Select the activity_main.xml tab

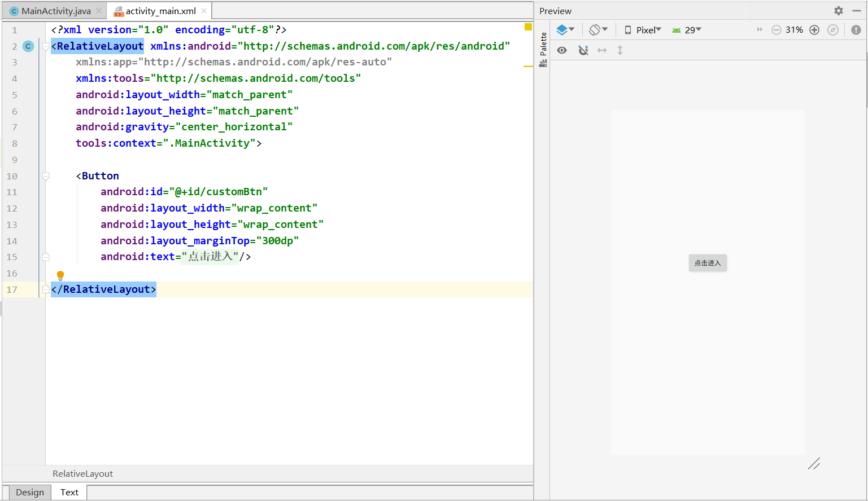pos(160,11)
